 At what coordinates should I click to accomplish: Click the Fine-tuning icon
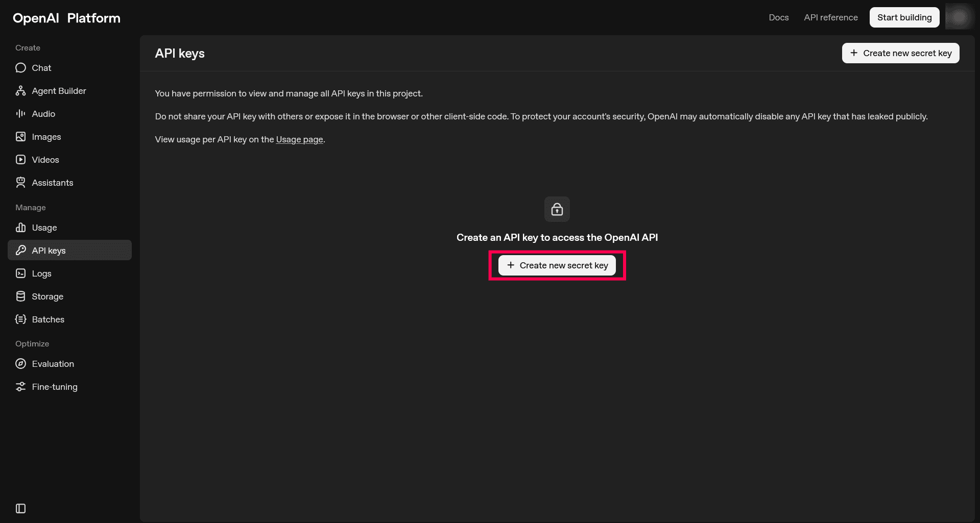pyautogui.click(x=20, y=386)
